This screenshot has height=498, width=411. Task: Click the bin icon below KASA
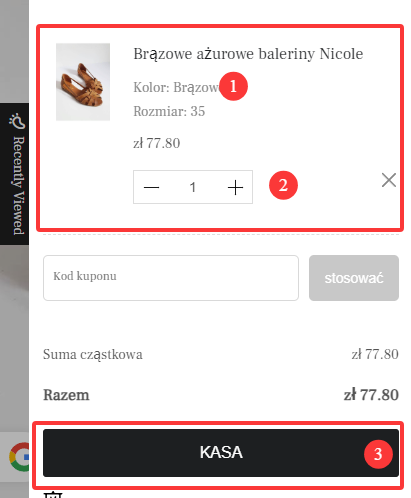[53, 494]
